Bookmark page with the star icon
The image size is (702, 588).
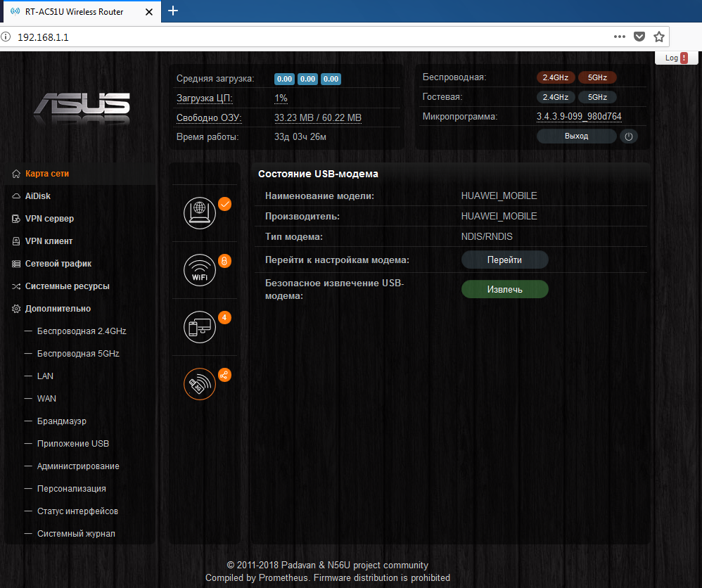[x=658, y=37]
